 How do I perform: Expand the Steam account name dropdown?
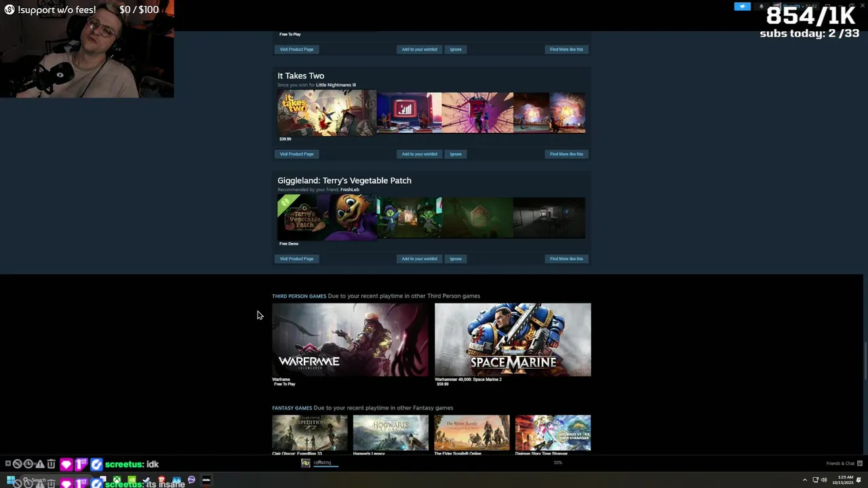point(793,7)
